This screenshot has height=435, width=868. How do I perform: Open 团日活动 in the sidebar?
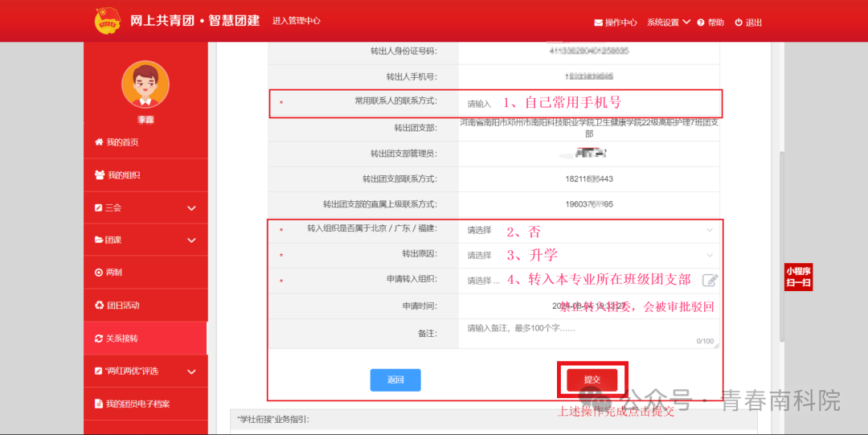(x=122, y=306)
